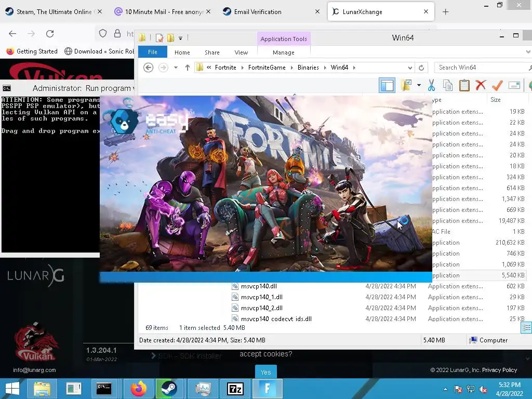Navigate to Fortnite in the breadcrumb
The height and width of the screenshot is (399, 532).
click(225, 68)
